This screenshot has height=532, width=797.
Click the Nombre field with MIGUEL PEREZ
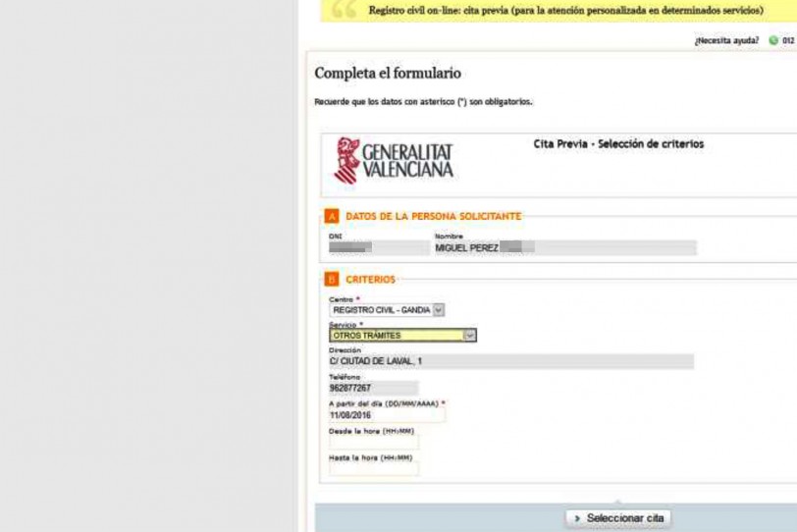(x=565, y=247)
